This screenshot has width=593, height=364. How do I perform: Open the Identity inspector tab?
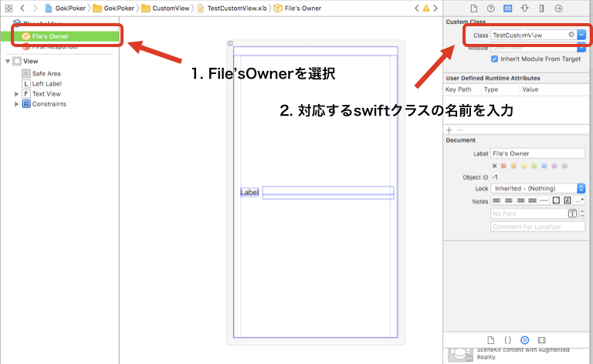[507, 8]
